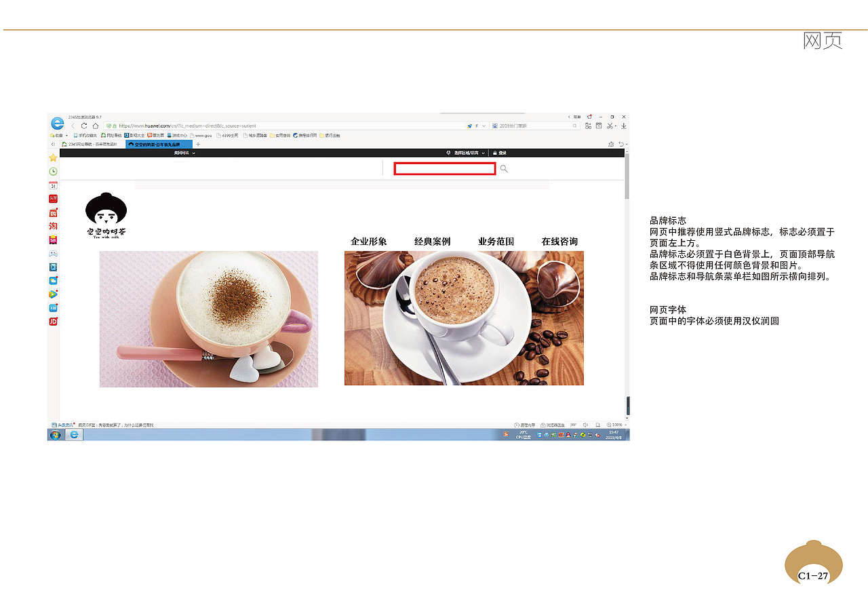The image size is (868, 614).
Task: Click the magnifier search icon on the webpage
Action: click(x=503, y=168)
